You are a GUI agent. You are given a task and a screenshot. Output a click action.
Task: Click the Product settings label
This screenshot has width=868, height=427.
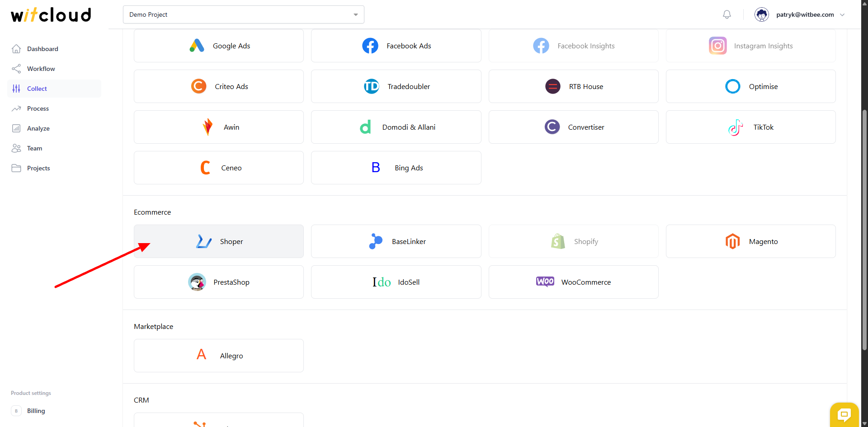[31, 393]
